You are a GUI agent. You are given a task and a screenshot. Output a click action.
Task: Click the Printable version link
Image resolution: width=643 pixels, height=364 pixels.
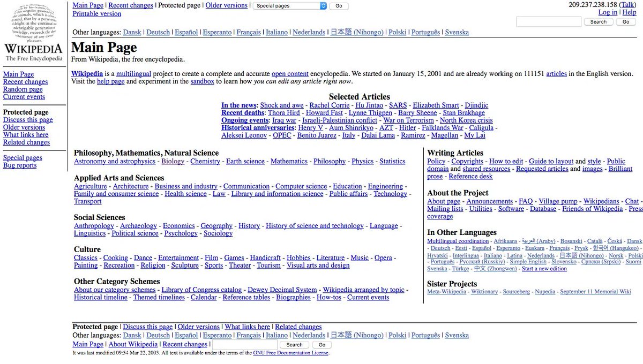pos(97,14)
